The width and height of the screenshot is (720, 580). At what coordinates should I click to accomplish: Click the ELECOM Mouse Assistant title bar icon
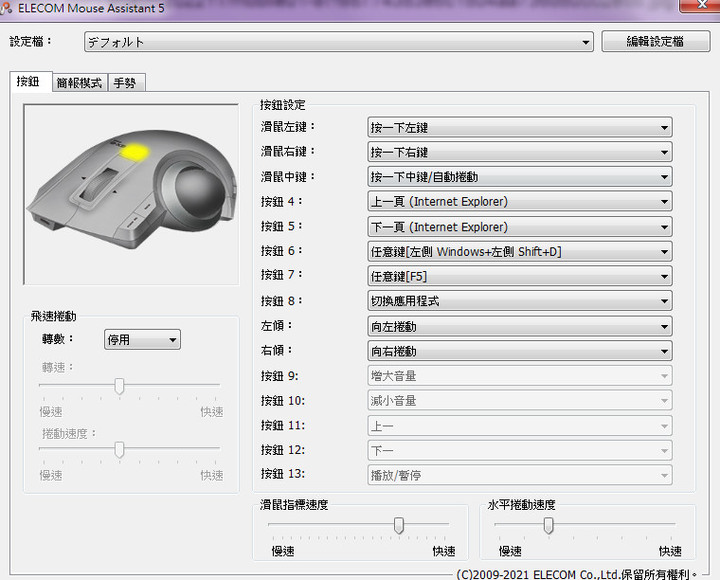[x=6, y=8]
